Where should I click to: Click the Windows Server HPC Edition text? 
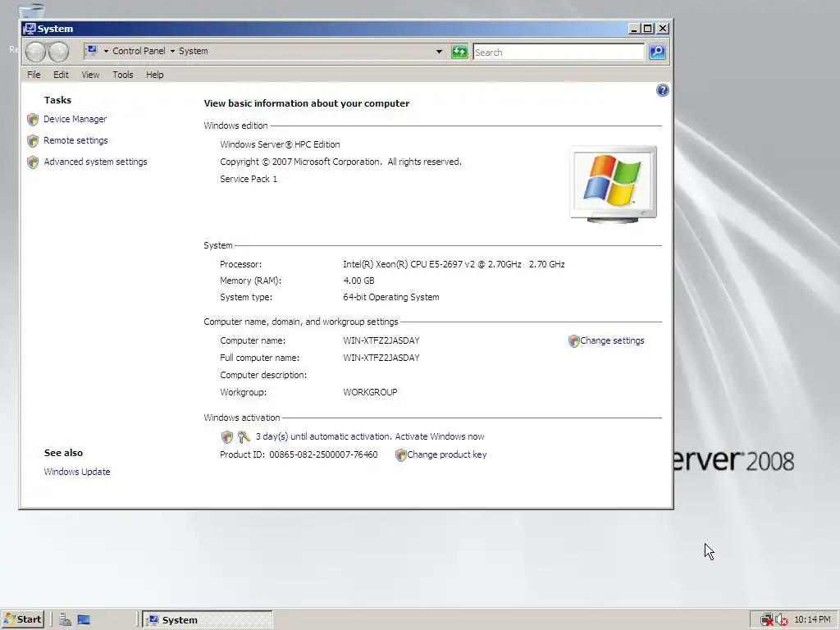(280, 144)
